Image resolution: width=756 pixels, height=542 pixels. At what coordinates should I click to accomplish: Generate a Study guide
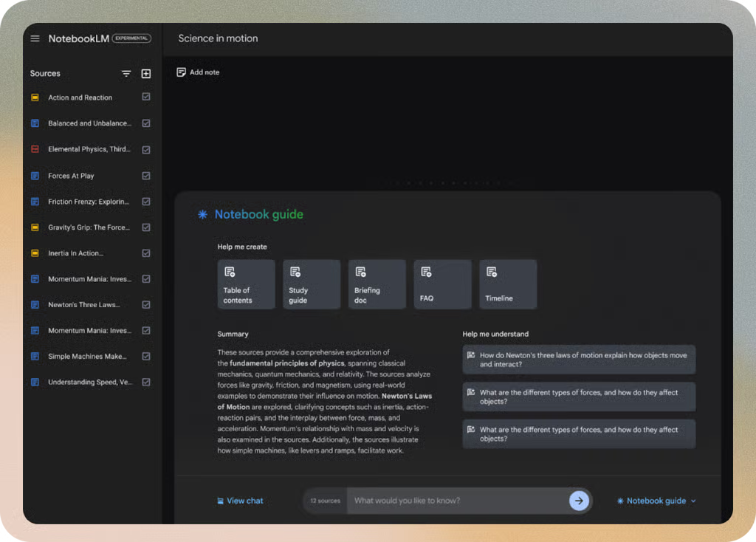click(312, 284)
